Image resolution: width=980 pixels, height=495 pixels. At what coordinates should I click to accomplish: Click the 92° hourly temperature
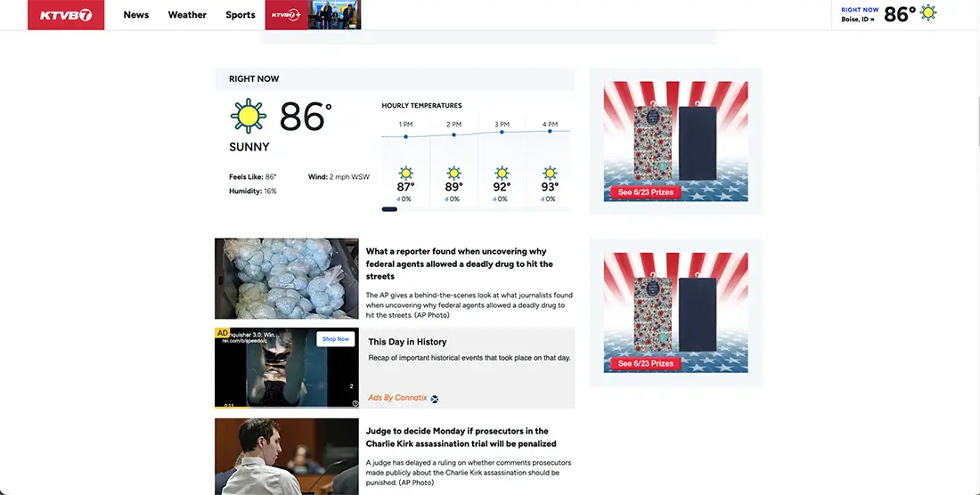point(502,187)
